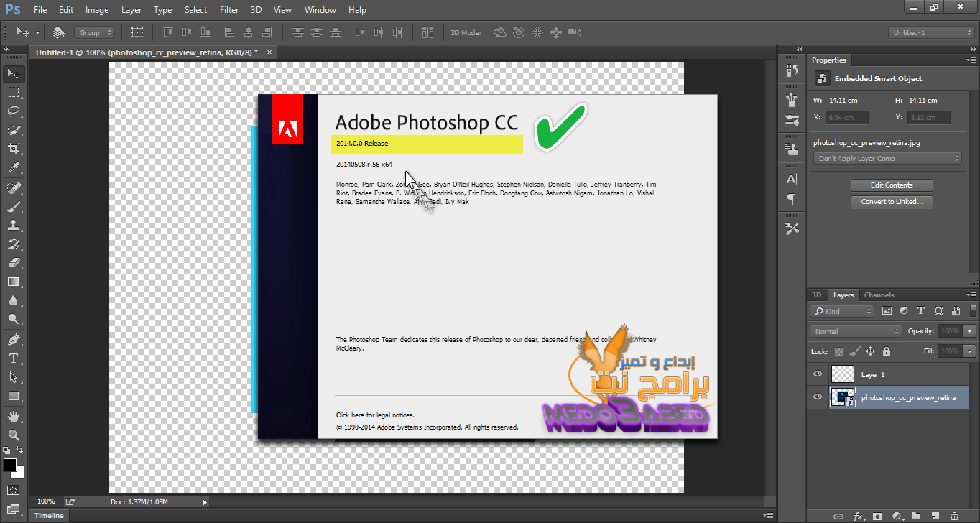Image resolution: width=980 pixels, height=523 pixels.
Task: Toggle Auto-Select layers icon in options bar
Action: point(59,32)
